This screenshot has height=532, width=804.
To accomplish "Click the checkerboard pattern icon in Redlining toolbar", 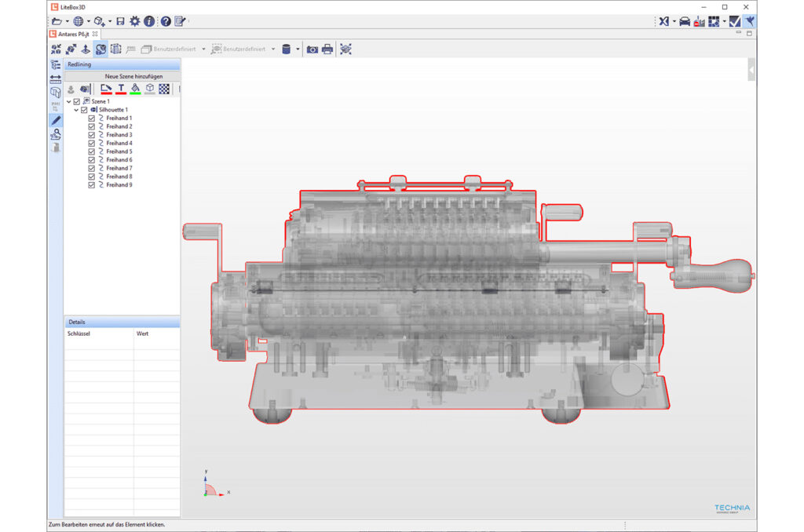I will 164,89.
